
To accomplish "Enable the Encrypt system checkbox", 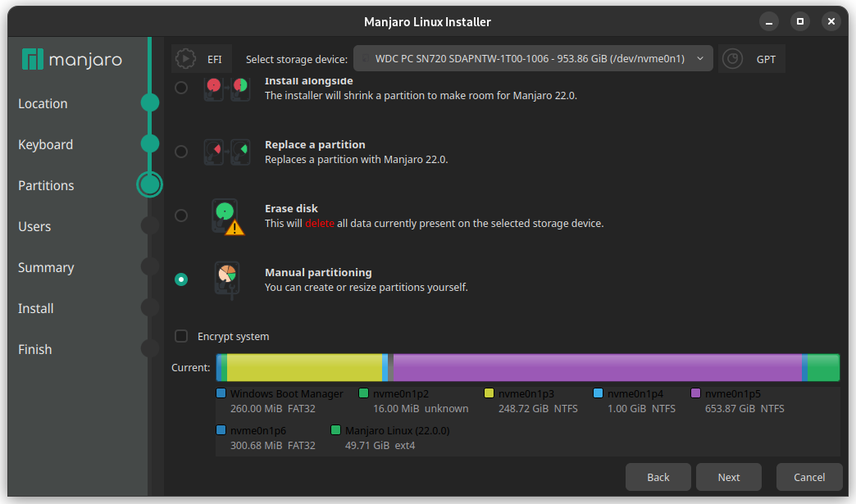I will tap(181, 336).
